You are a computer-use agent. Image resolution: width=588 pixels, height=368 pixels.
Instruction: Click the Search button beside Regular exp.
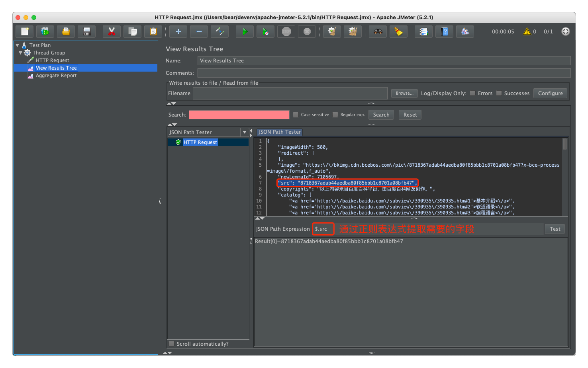pos(381,115)
